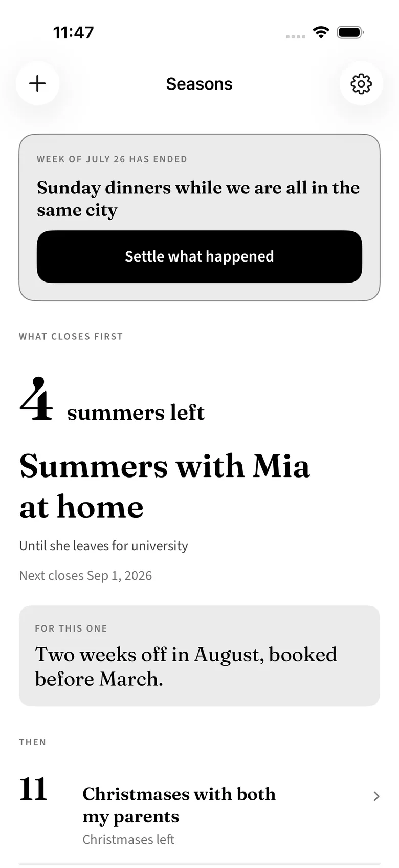Open settings via the gear icon
Screen dimensions: 399x868
pos(361,83)
